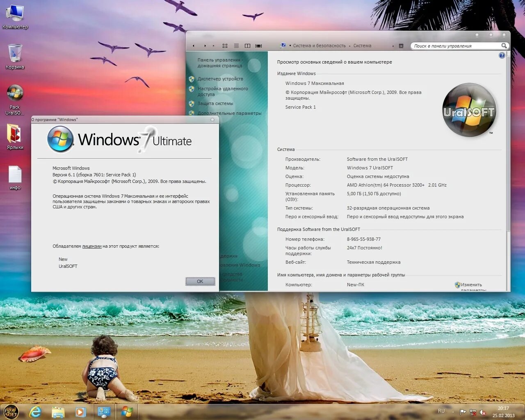The height and width of the screenshot is (420, 525).
Task: Click the 'лицензии' link in the license text
Action: tap(92, 247)
